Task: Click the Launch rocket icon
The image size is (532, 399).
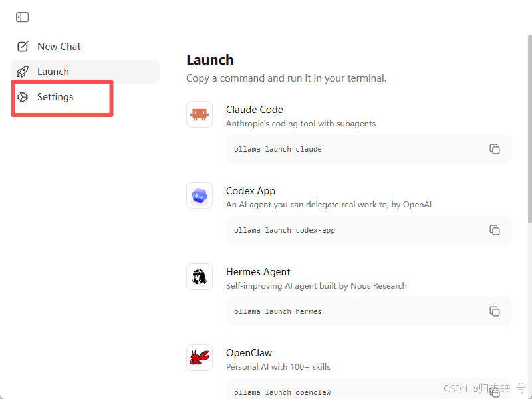Action: (x=23, y=72)
